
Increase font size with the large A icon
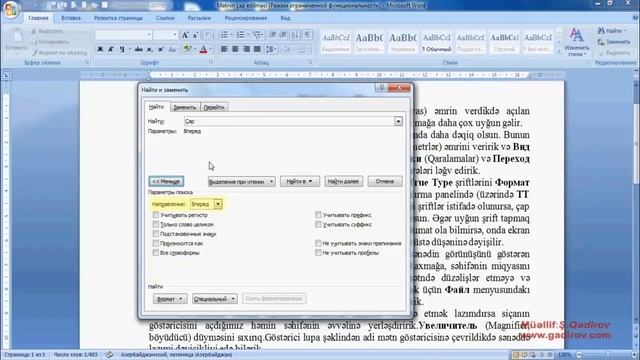coord(185,35)
